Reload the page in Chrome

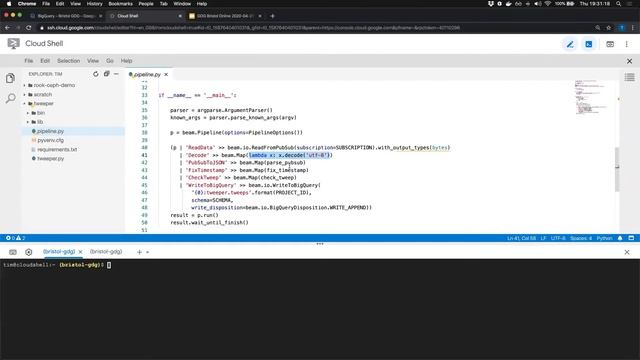click(29, 28)
